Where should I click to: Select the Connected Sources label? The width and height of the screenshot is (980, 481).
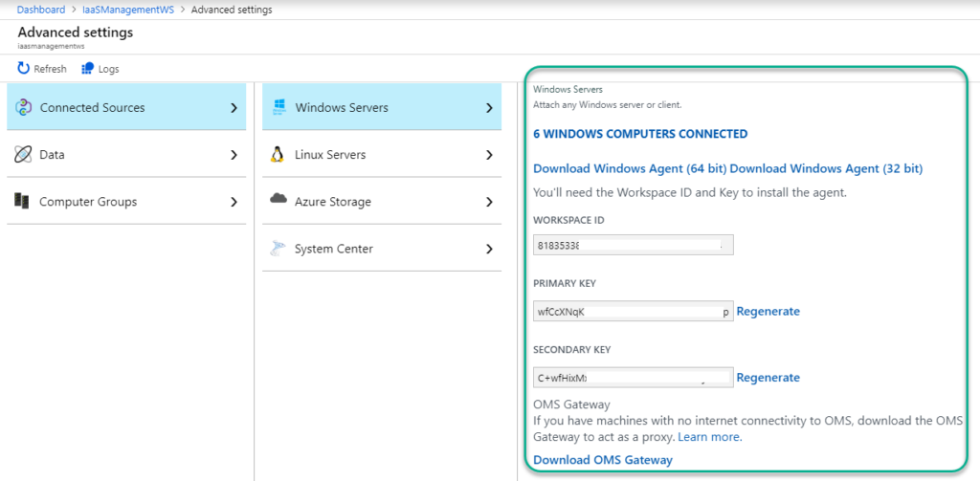click(x=93, y=107)
